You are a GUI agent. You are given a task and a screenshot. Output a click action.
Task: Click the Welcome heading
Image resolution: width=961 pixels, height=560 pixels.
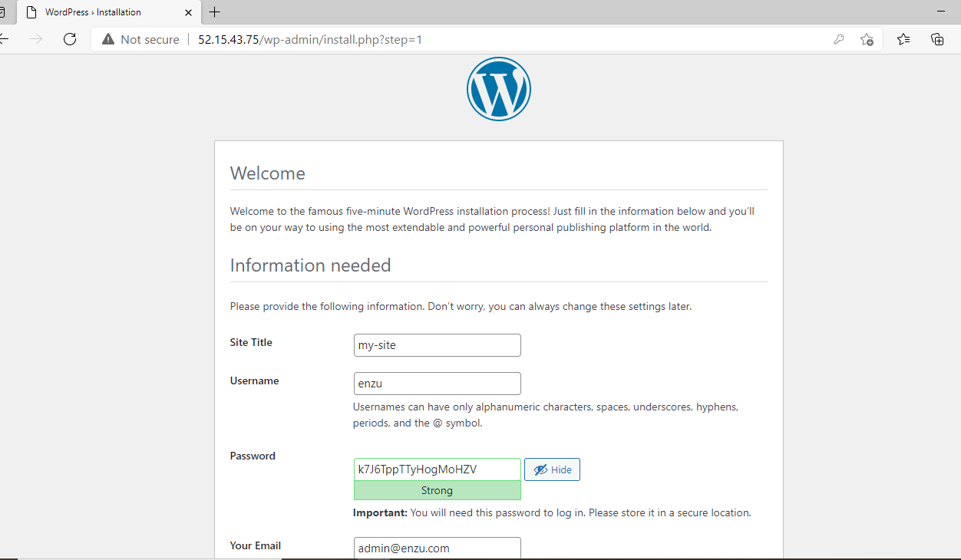268,173
